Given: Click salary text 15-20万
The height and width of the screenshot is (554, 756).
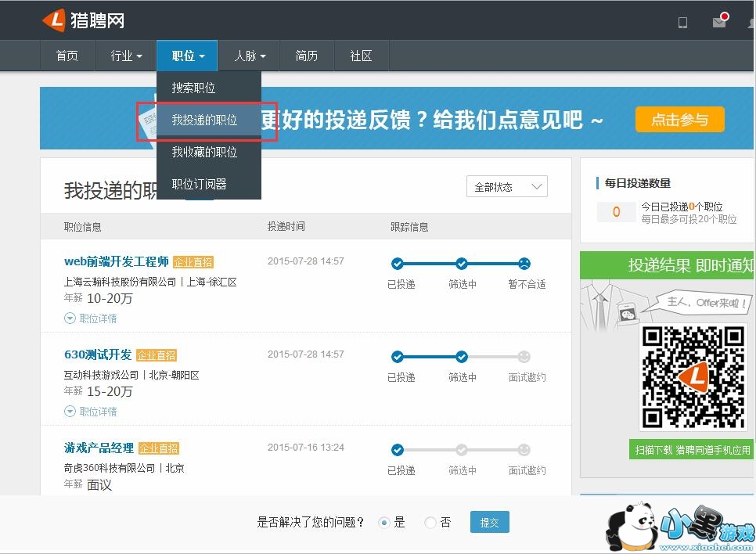Looking at the screenshot, I should tap(110, 391).
